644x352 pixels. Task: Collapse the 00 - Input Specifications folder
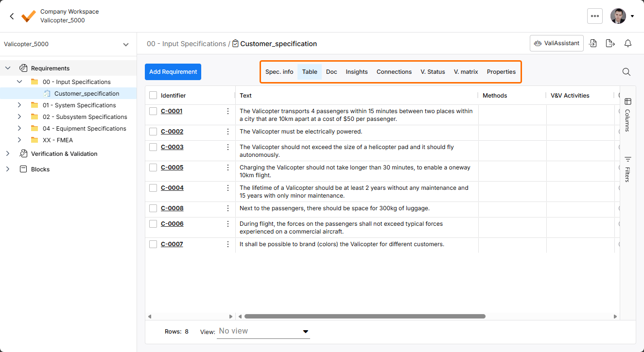19,82
